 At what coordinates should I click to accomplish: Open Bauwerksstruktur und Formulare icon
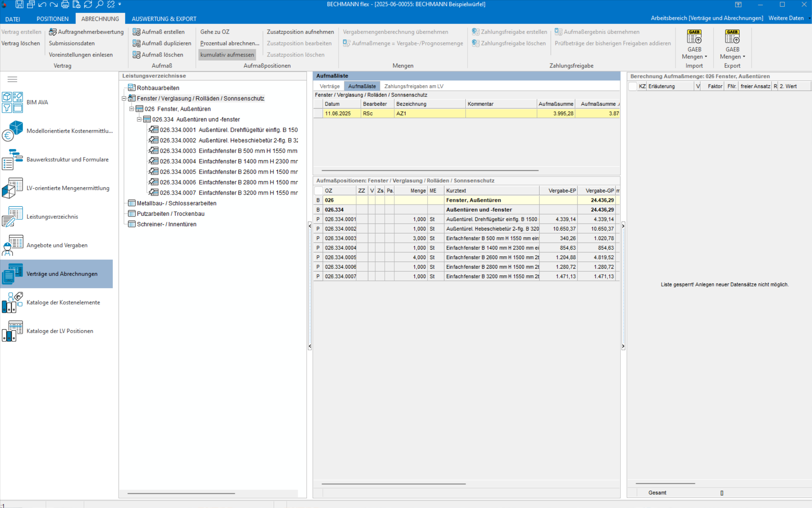pos(12,159)
